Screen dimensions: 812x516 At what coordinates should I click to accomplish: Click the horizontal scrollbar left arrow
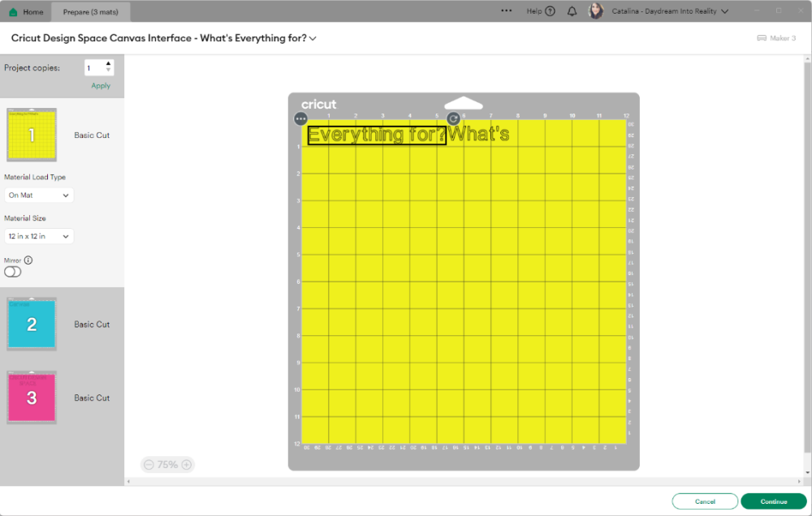[x=128, y=481]
